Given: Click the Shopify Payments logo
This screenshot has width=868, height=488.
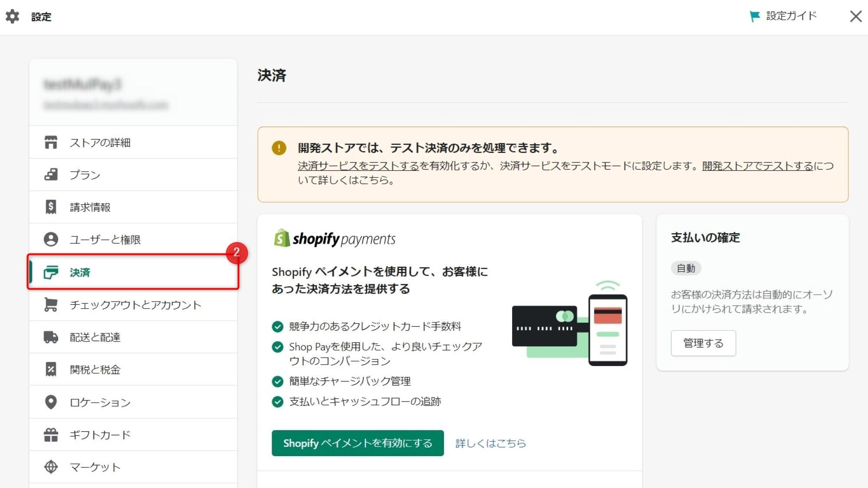Looking at the screenshot, I should [334, 238].
